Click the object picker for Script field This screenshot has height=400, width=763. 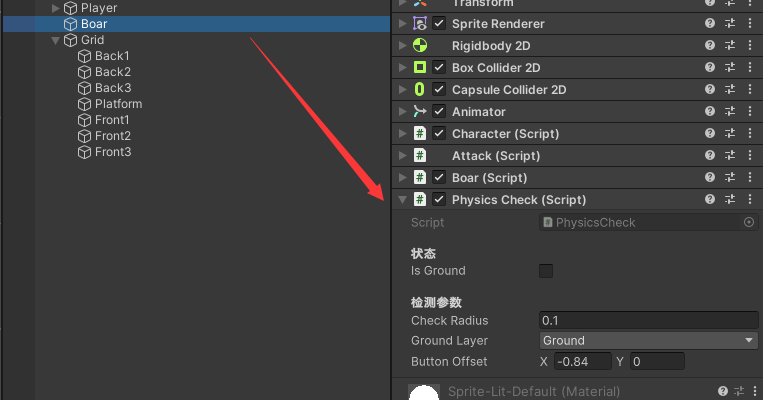tap(750, 222)
